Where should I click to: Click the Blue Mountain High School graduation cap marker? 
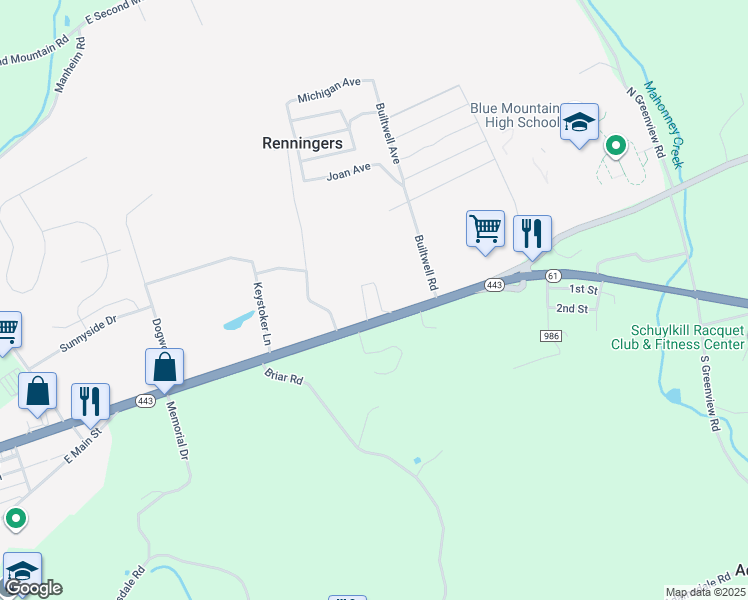tap(579, 124)
